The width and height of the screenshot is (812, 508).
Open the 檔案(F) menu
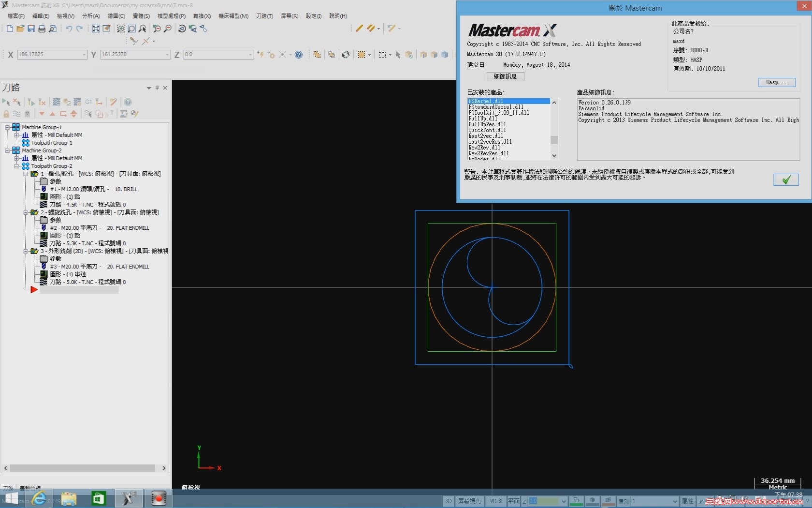click(x=16, y=16)
